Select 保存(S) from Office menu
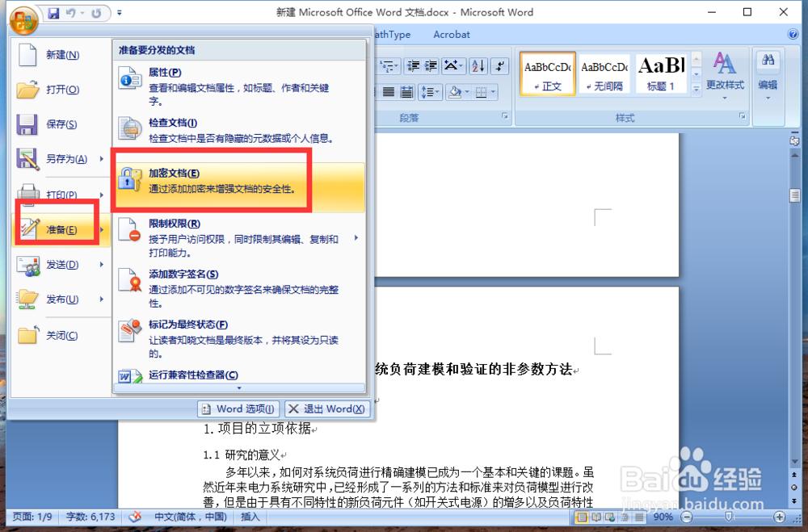 [x=61, y=124]
